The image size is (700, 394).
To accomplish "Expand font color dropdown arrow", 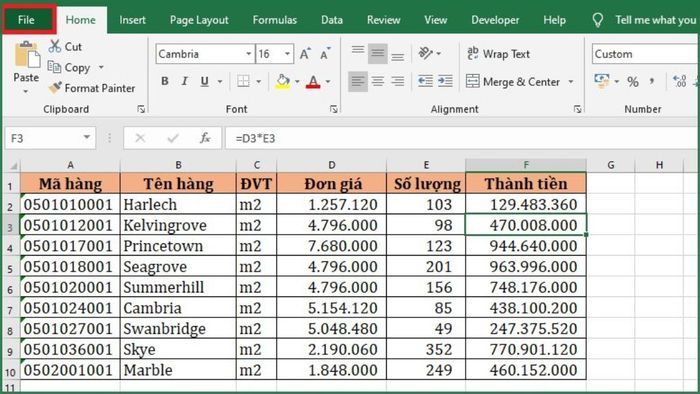I will (328, 82).
